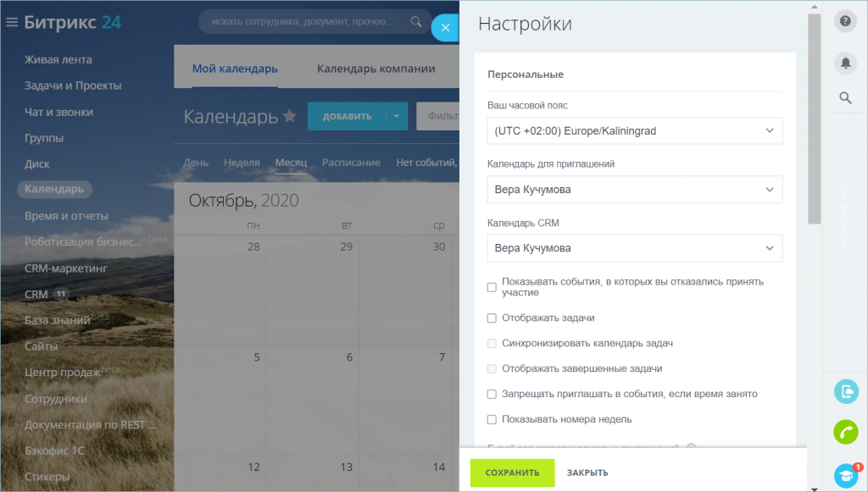This screenshot has width=868, height=492.
Task: Open the notifications bell icon
Action: pyautogui.click(x=845, y=63)
